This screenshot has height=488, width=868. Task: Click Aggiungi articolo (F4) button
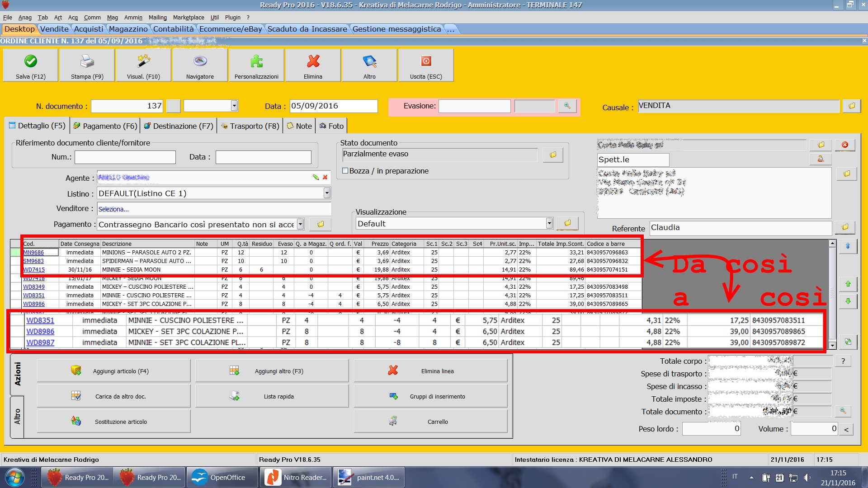click(x=114, y=371)
